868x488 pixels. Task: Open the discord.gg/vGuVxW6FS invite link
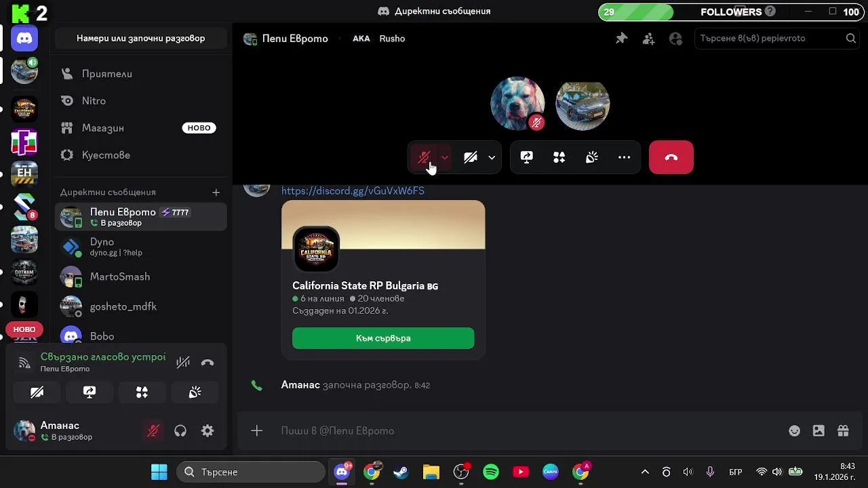[353, 190]
